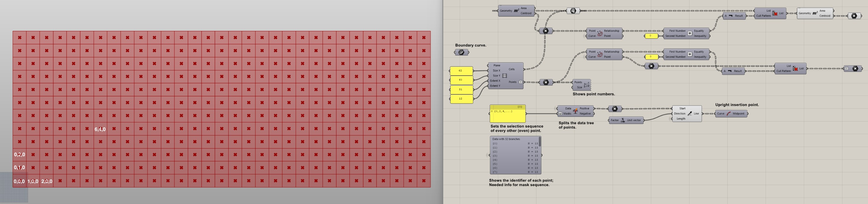Click the Rectangular grid component icon
Screen dimensions: 868x204
[504, 76]
